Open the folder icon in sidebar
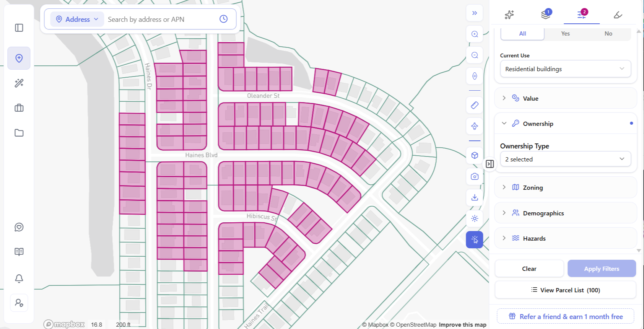Screen dimensions: 644x329 [19, 133]
